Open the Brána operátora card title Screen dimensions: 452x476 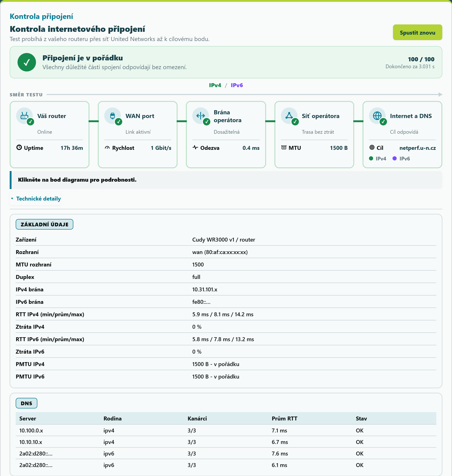point(227,116)
